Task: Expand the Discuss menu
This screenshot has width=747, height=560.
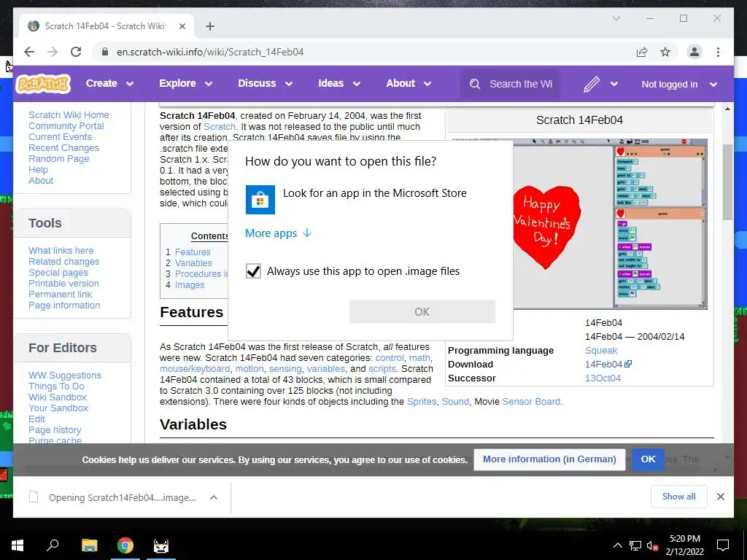Action: coord(265,83)
